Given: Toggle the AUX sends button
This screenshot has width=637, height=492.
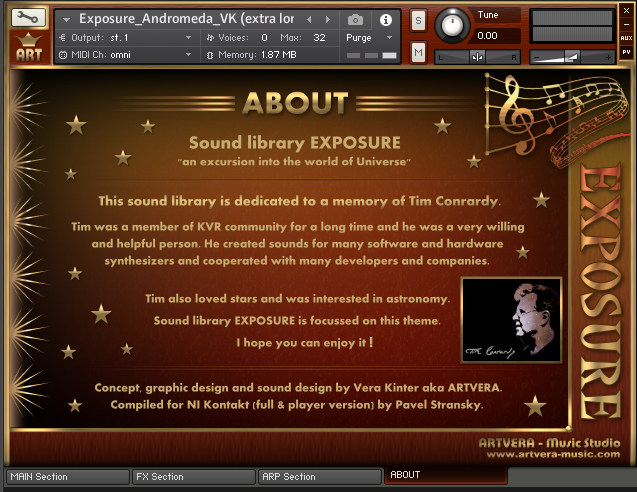Looking at the screenshot, I should [x=626, y=38].
